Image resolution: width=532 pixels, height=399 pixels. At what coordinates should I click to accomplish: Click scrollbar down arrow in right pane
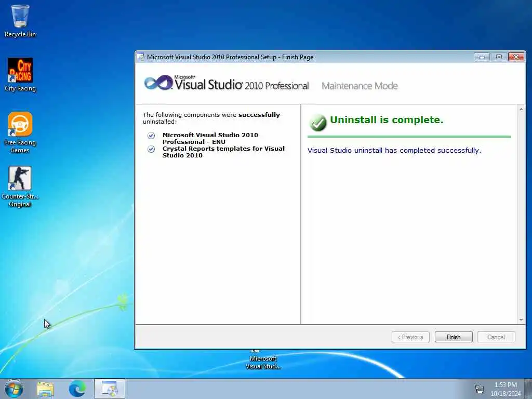coord(521,320)
